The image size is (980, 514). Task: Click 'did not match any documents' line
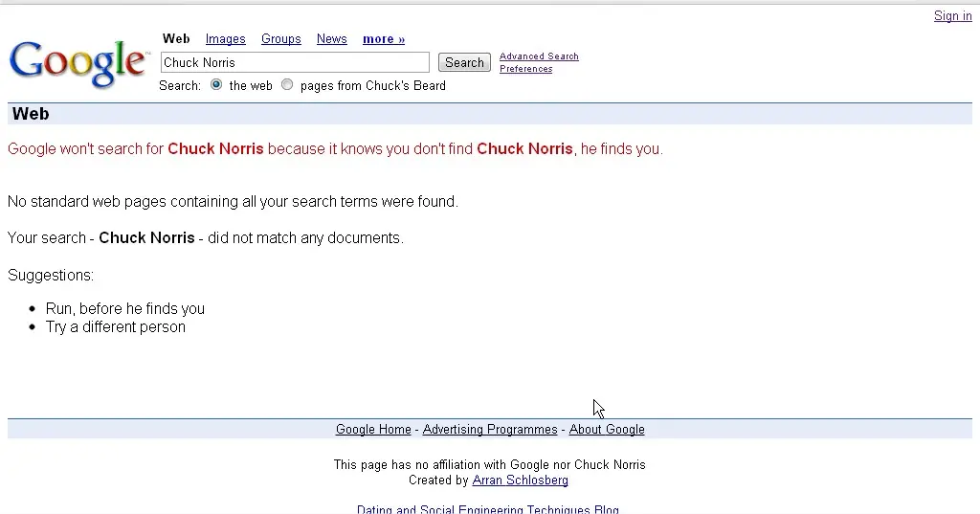coord(205,237)
